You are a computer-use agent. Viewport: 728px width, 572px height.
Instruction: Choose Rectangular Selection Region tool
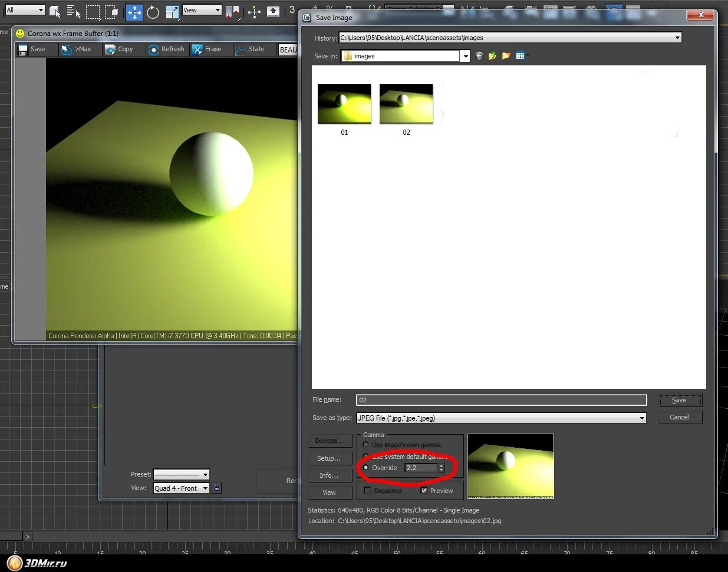[93, 11]
